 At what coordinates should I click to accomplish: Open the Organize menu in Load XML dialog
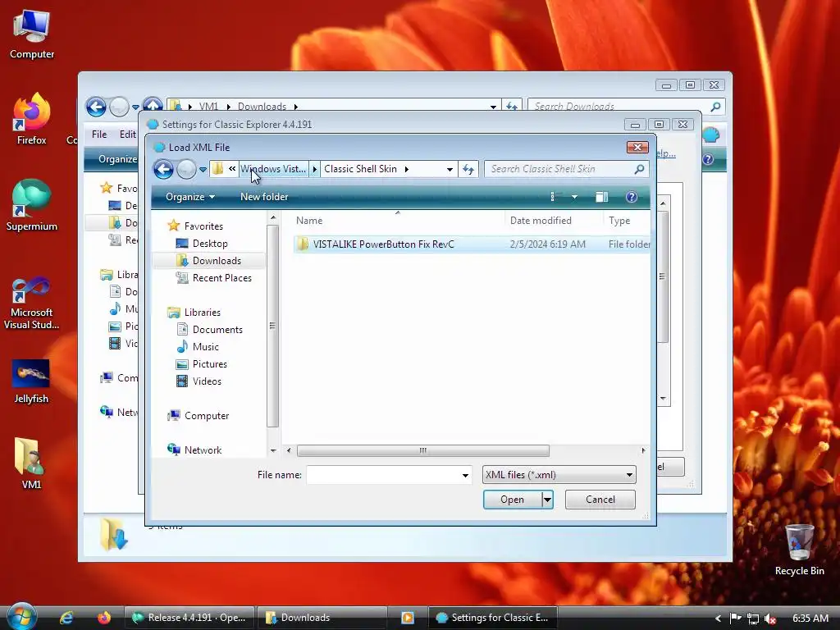pyautogui.click(x=190, y=197)
